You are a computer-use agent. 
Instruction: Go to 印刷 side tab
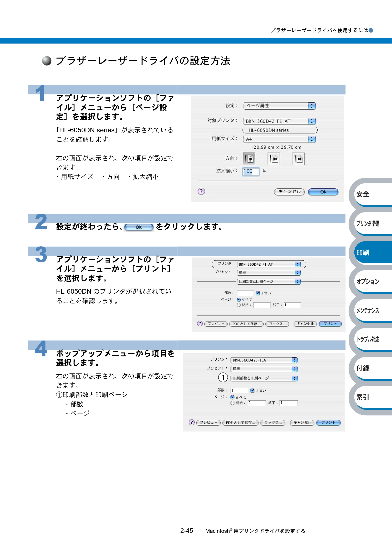tap(373, 252)
